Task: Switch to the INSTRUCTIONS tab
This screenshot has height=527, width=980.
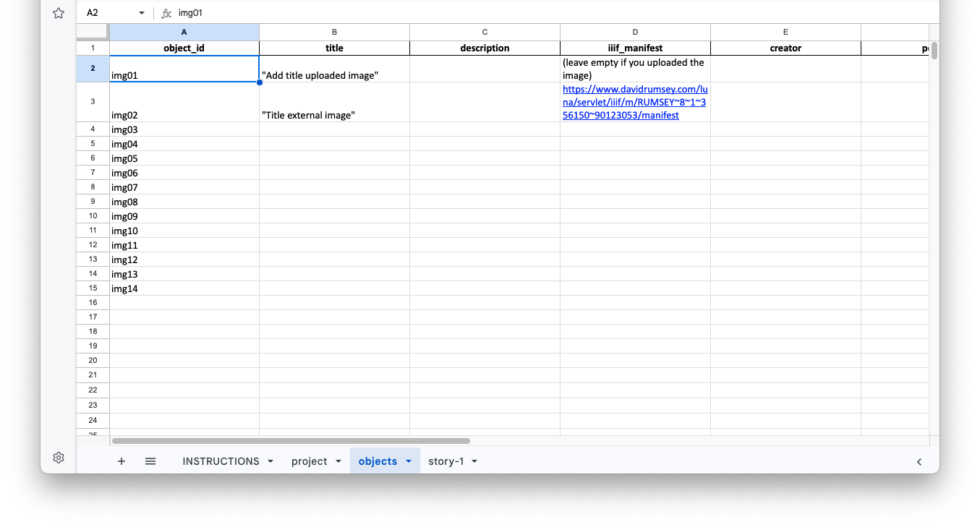Action: pyautogui.click(x=222, y=460)
